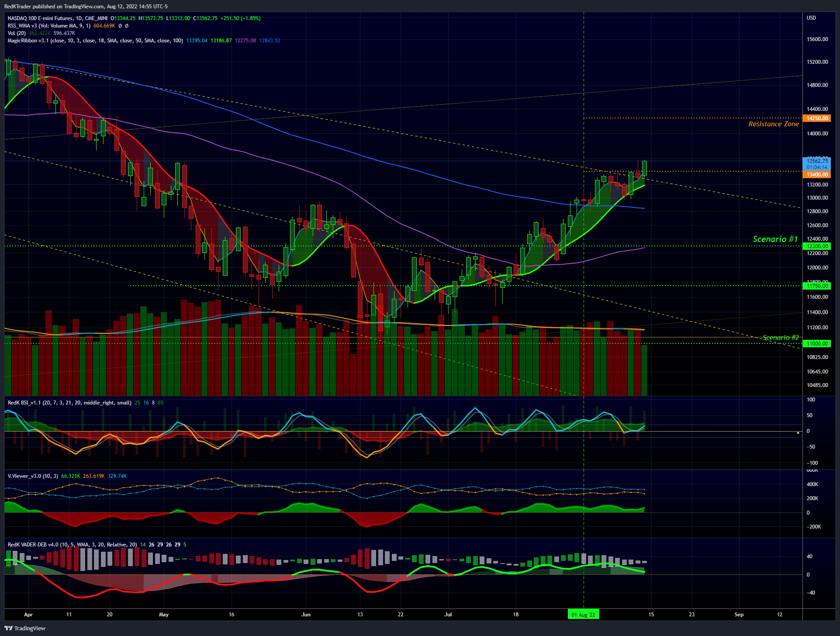Viewport: 840px width, 636px height.
Task: Click the USD currency label
Action: [811, 18]
